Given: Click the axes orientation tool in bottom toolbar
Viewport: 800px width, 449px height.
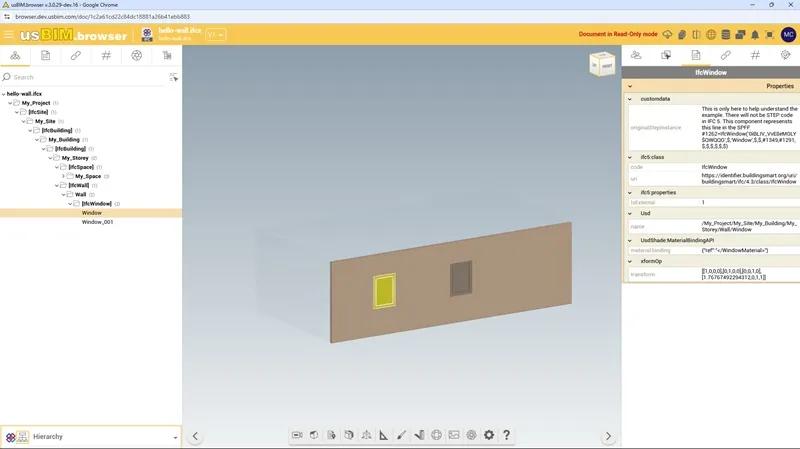Looking at the screenshot, I should (366, 435).
